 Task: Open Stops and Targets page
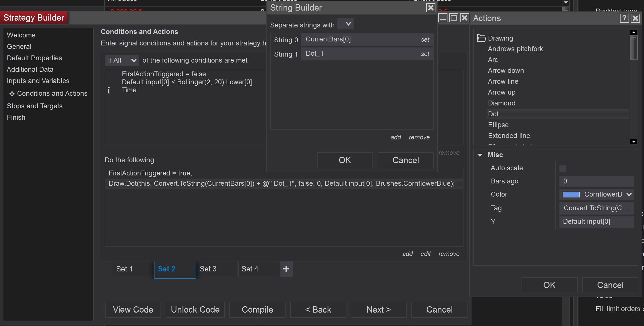(35, 106)
